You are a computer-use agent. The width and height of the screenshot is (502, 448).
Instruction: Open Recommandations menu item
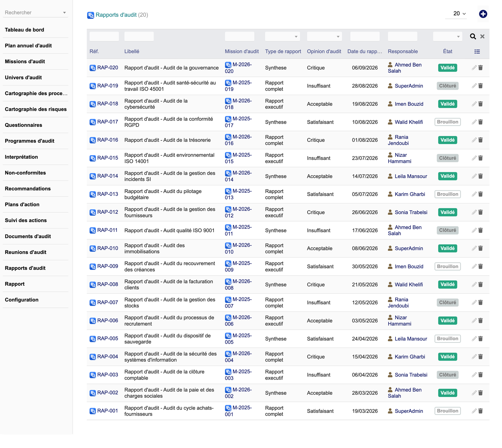(28, 189)
